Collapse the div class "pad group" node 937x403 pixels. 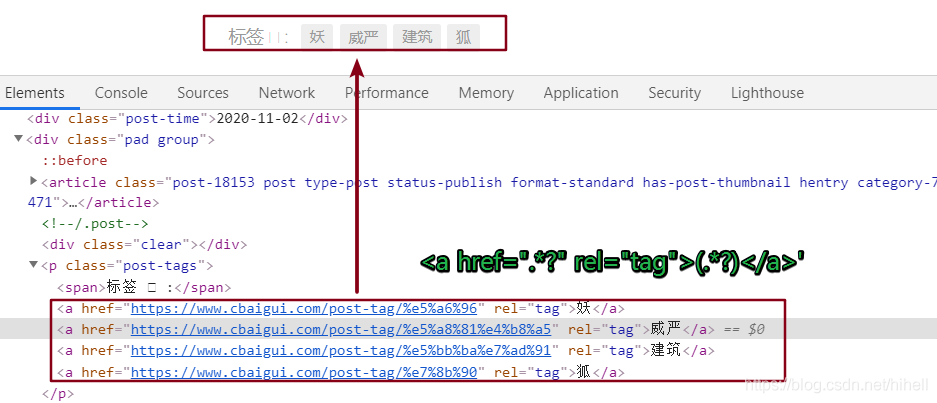[19, 140]
